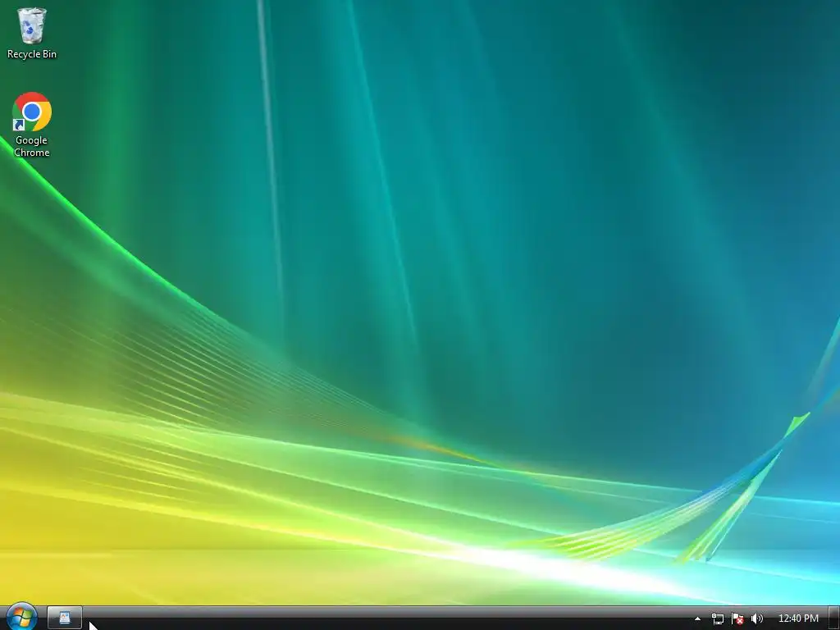Screen dimensions: 840x630
Task: Open the Windows Start orb
Action: click(21, 617)
